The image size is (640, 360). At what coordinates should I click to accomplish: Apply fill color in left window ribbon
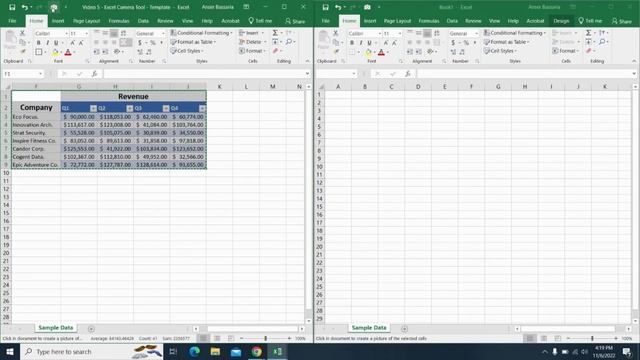(55, 52)
